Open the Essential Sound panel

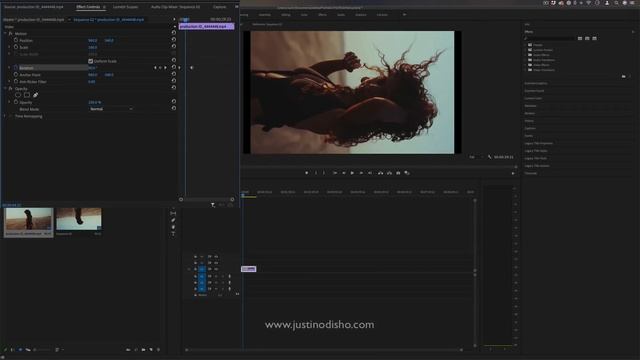click(x=534, y=91)
